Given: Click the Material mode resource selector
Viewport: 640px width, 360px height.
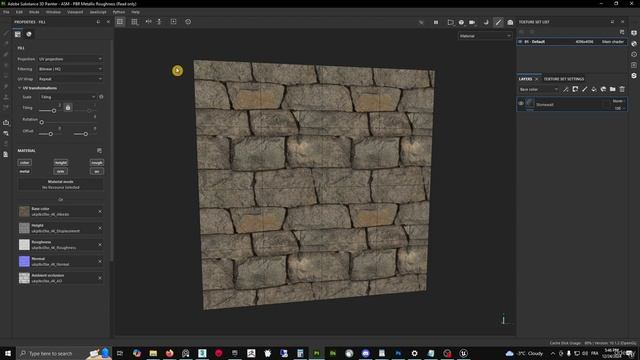Looking at the screenshot, I should pos(60,184).
